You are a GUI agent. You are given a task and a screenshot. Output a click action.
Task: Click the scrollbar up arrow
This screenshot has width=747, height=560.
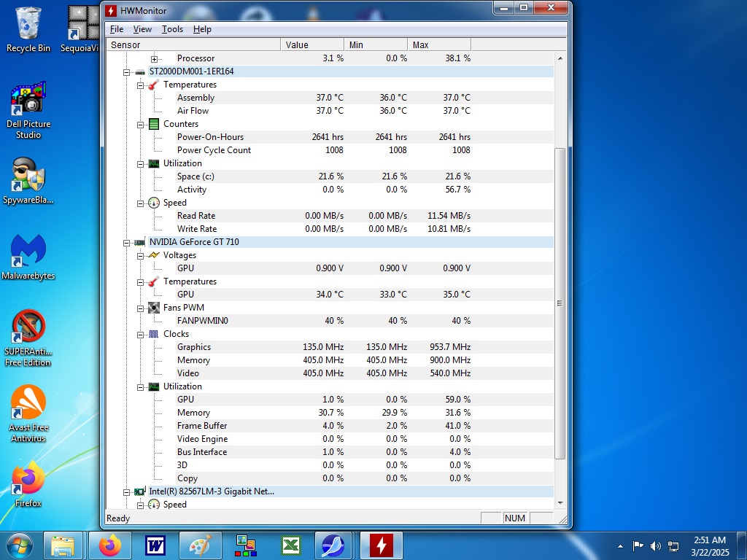pos(560,58)
